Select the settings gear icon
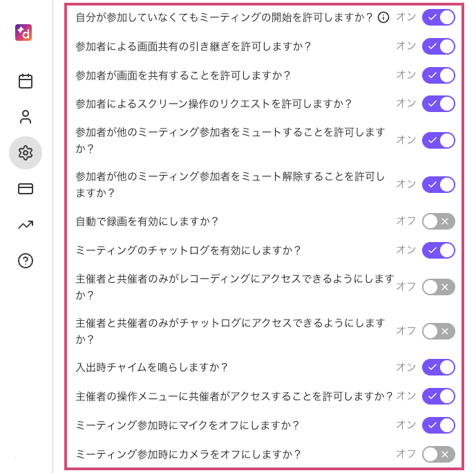Screen dimensions: 476x473 tap(26, 153)
